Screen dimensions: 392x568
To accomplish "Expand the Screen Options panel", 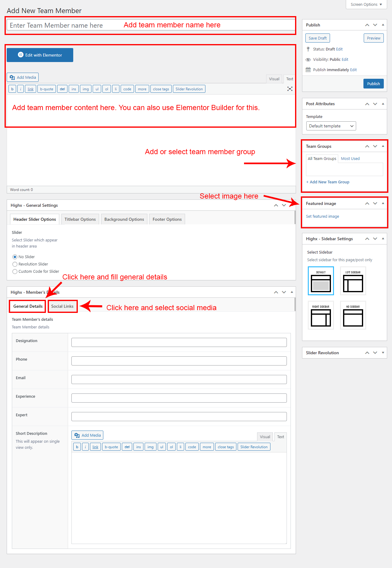I will coord(366,5).
